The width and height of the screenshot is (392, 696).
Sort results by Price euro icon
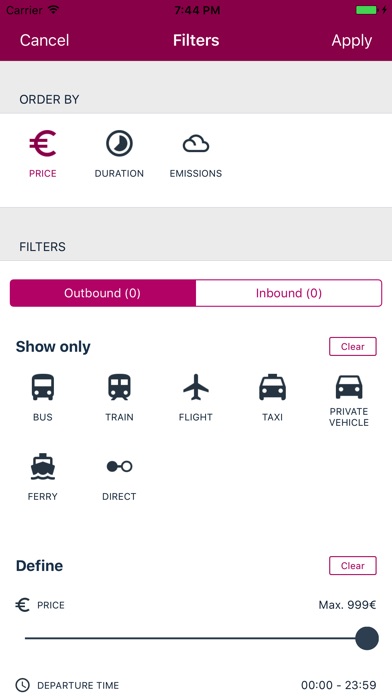43,143
